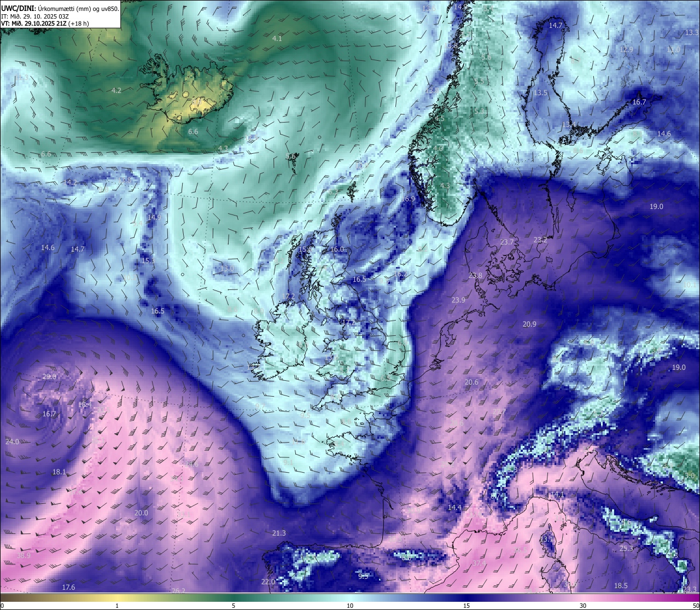Click the 20.6 value label
This screenshot has width=700, height=610.
471,382
